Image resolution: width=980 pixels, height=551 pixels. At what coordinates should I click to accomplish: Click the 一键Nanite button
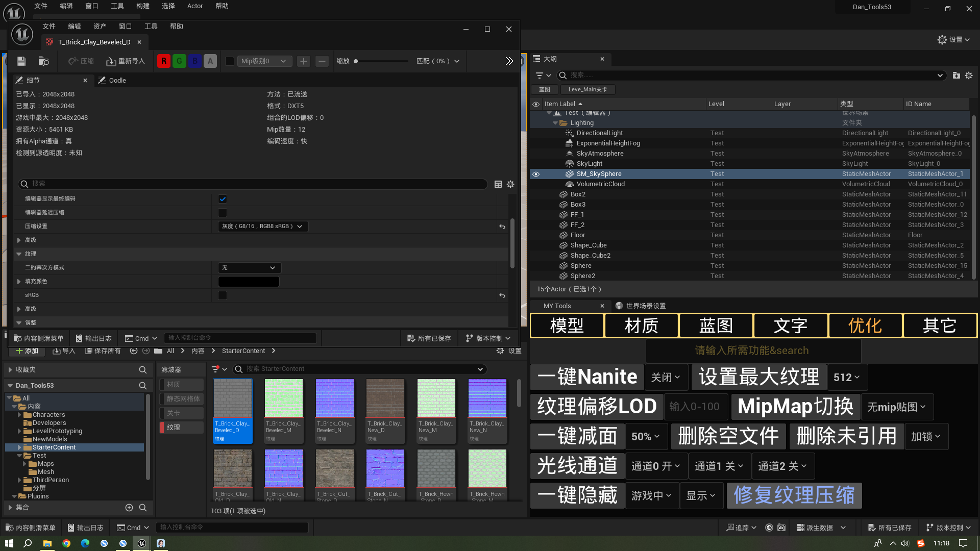(x=587, y=377)
